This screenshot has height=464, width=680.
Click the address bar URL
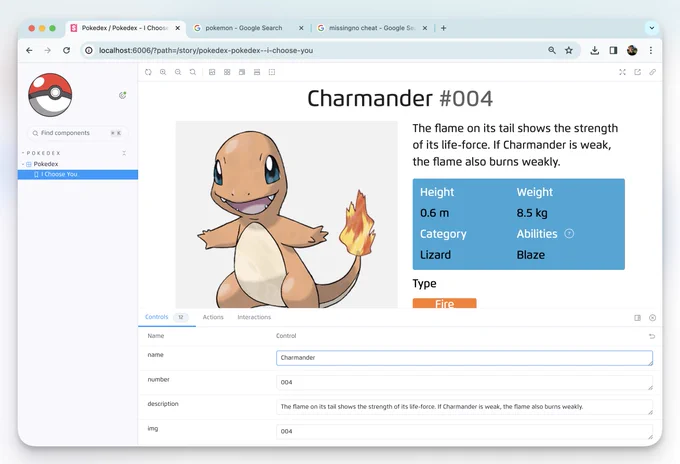tap(206, 50)
